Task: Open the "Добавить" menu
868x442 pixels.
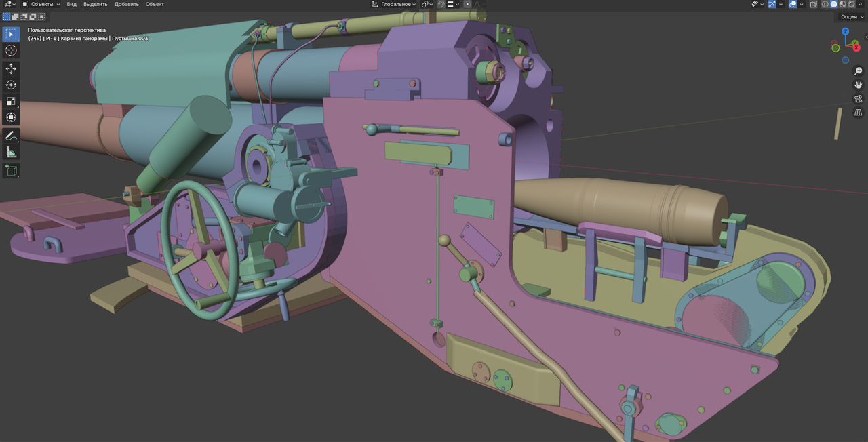Action: pyautogui.click(x=127, y=4)
